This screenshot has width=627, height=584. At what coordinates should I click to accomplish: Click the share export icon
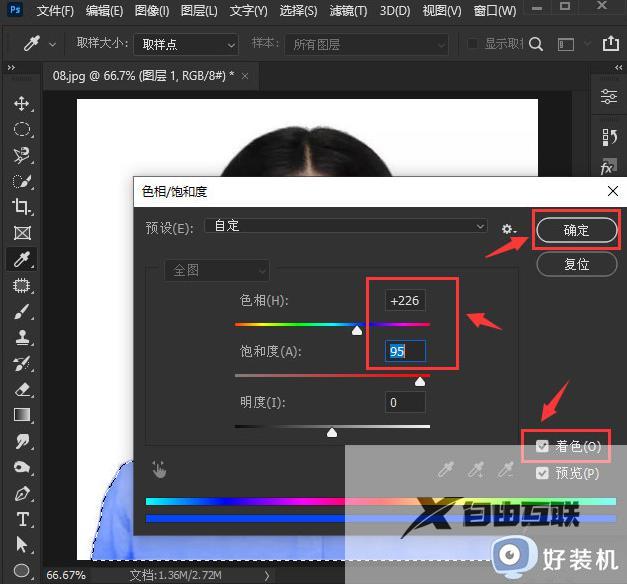(611, 43)
